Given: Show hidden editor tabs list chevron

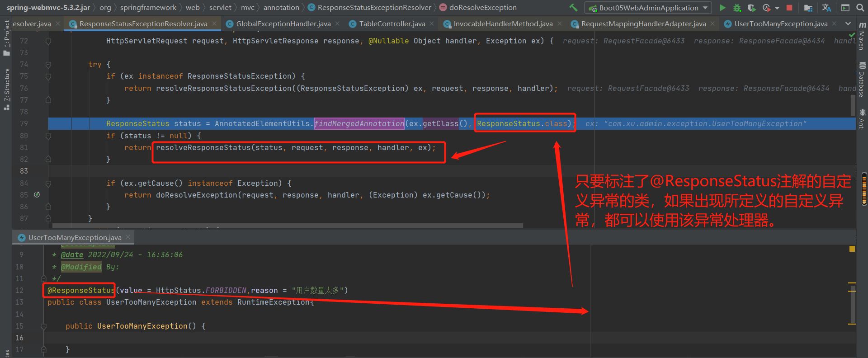Looking at the screenshot, I should pos(848,24).
